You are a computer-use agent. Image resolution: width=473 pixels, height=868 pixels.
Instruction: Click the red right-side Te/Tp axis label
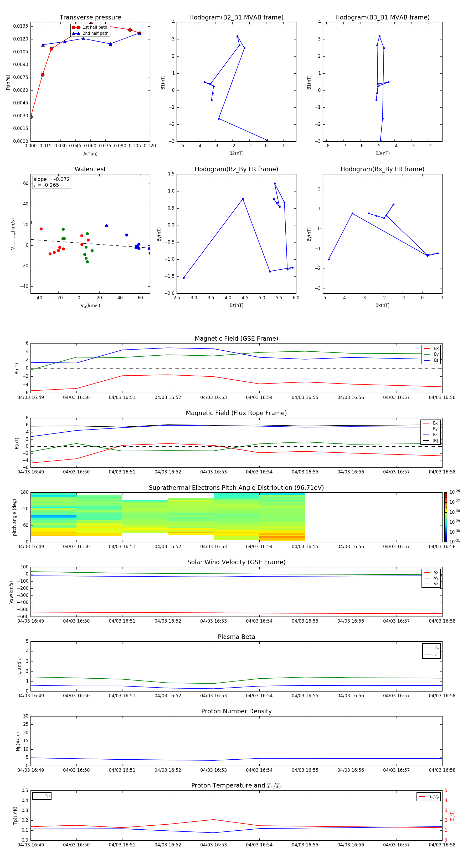(x=453, y=816)
